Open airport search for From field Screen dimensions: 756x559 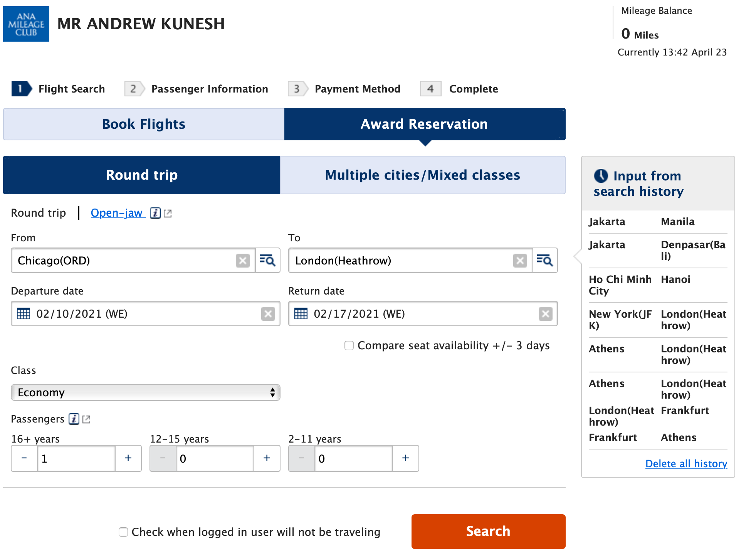[x=267, y=261]
